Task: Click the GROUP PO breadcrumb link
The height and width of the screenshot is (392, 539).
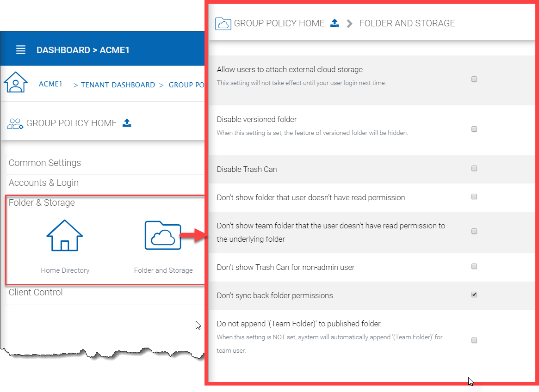Action: 186,85
